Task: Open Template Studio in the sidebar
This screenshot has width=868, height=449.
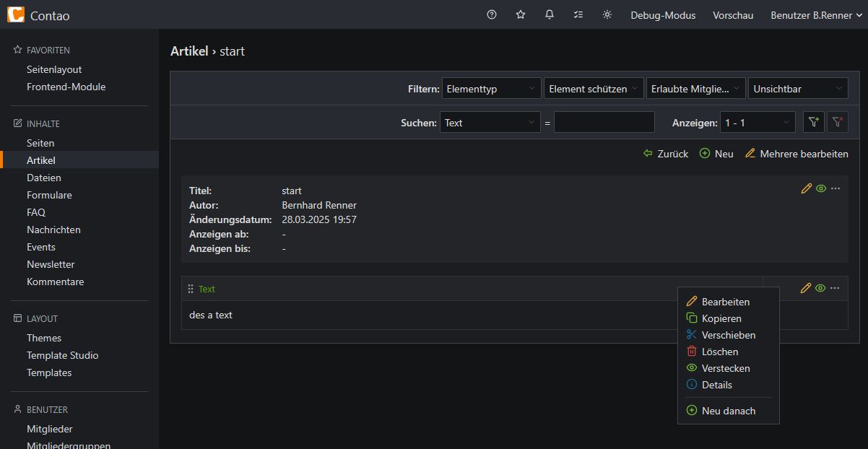Action: coord(63,355)
